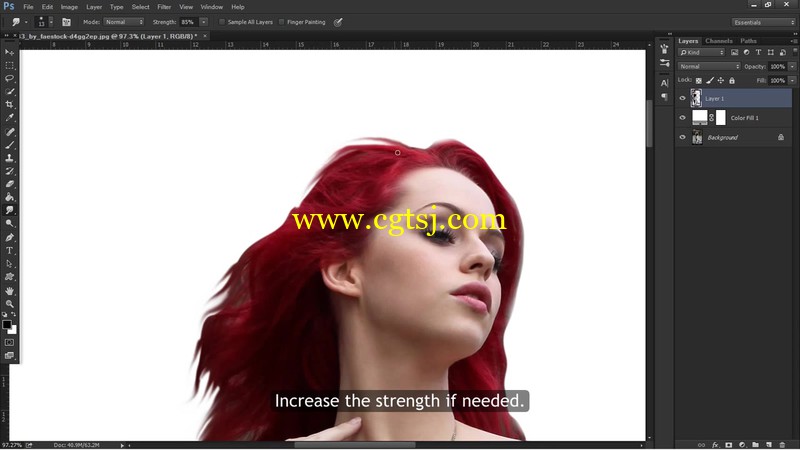This screenshot has width=800, height=450.
Task: Select the Hand tool
Action: 9,291
